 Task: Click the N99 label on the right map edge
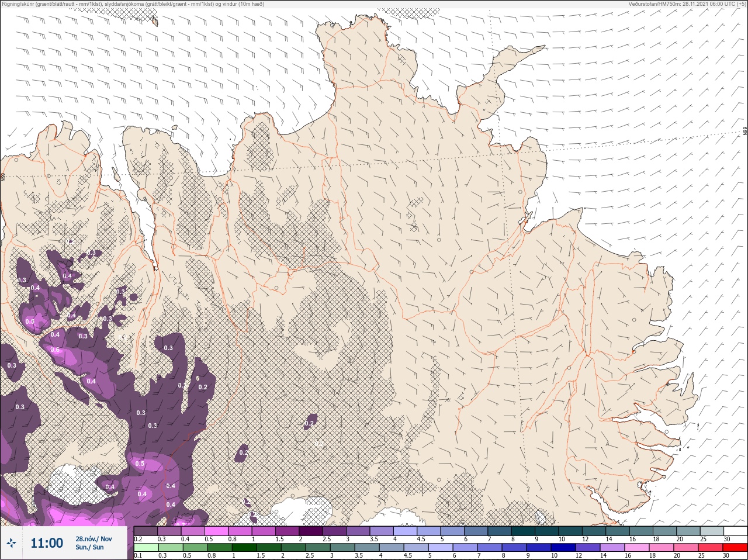[745, 132]
